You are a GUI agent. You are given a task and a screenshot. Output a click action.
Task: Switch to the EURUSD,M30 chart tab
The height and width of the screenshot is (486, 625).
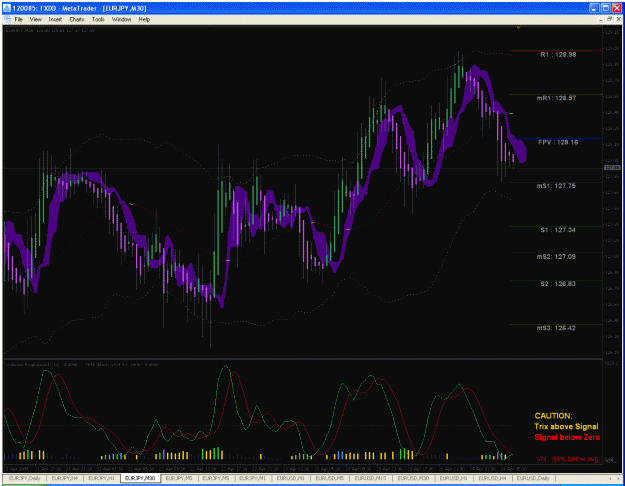click(413, 478)
